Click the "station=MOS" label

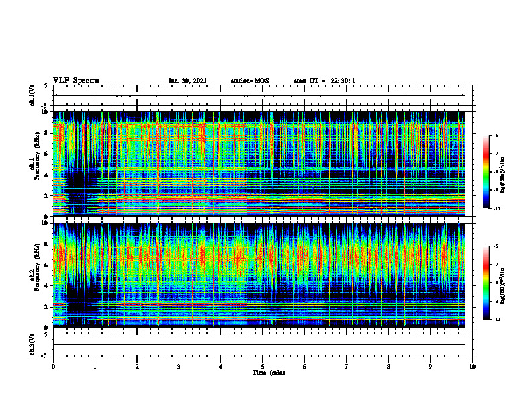[x=250, y=81]
